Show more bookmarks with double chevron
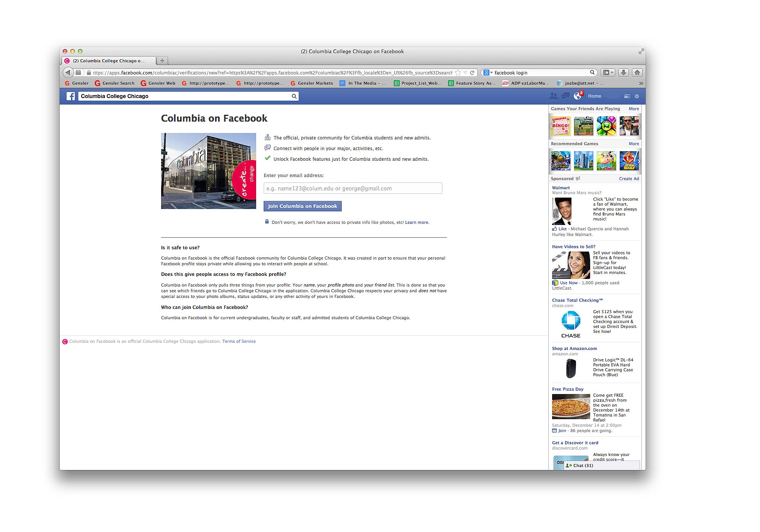The height and width of the screenshot is (532, 760). click(x=641, y=83)
